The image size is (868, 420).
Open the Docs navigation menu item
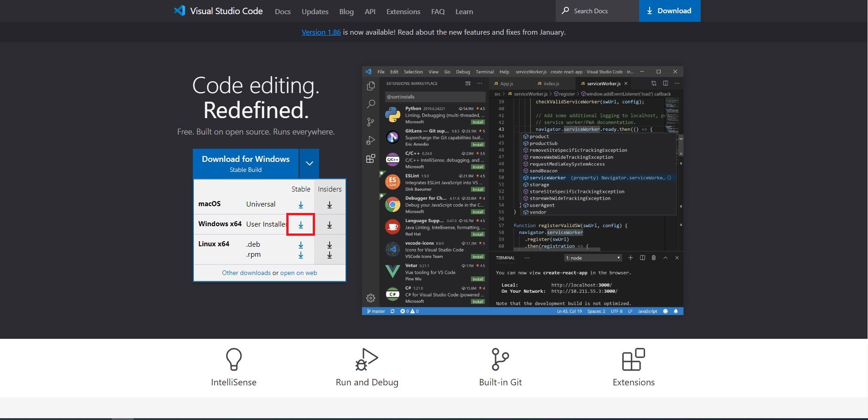tap(283, 11)
